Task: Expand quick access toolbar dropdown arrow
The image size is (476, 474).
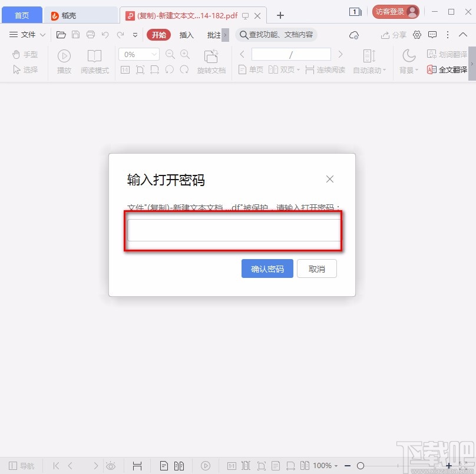Action: point(135,35)
